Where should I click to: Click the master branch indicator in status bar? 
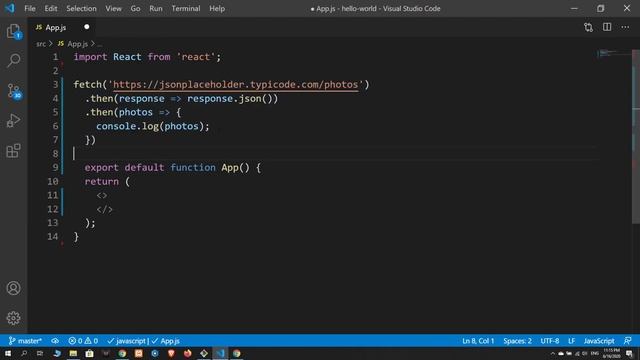point(25,341)
